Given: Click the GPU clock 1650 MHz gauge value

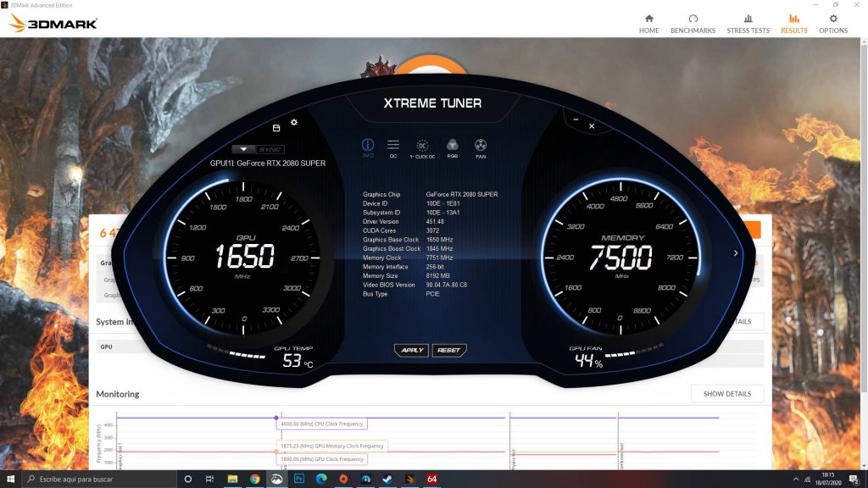Looking at the screenshot, I should pyautogui.click(x=245, y=256).
